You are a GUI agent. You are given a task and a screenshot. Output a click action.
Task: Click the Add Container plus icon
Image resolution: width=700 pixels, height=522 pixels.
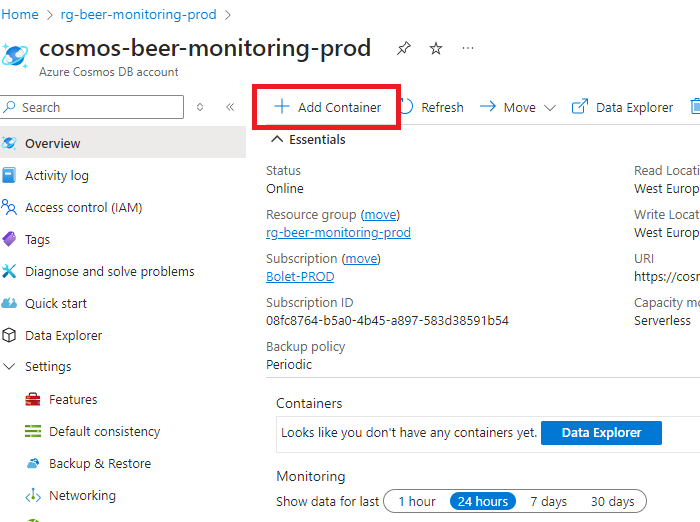click(x=282, y=107)
